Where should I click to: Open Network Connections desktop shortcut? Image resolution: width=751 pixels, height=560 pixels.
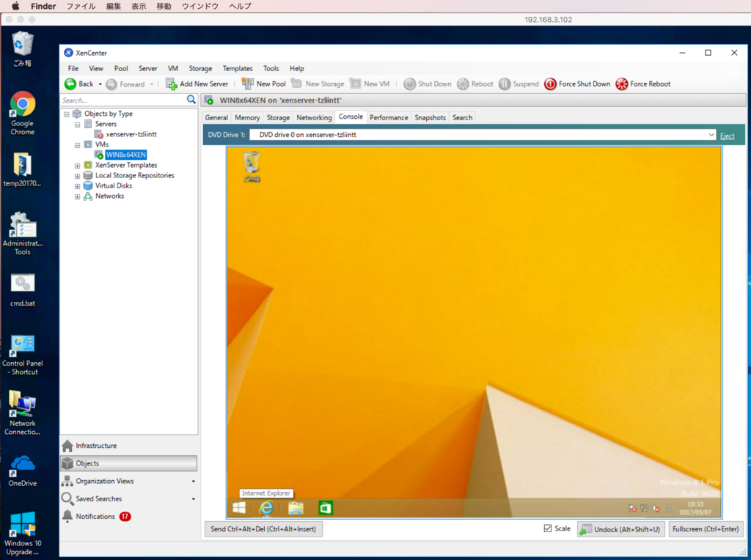click(x=23, y=413)
